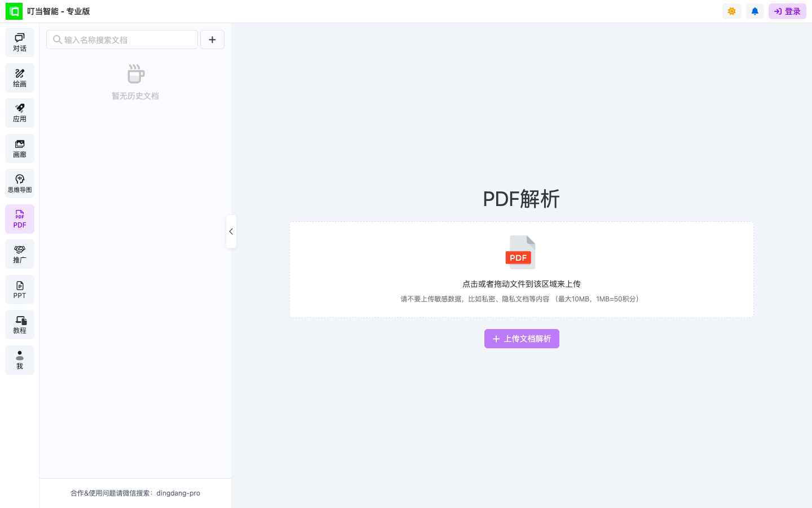Open the 对话 chat sidebar icon

(19, 42)
